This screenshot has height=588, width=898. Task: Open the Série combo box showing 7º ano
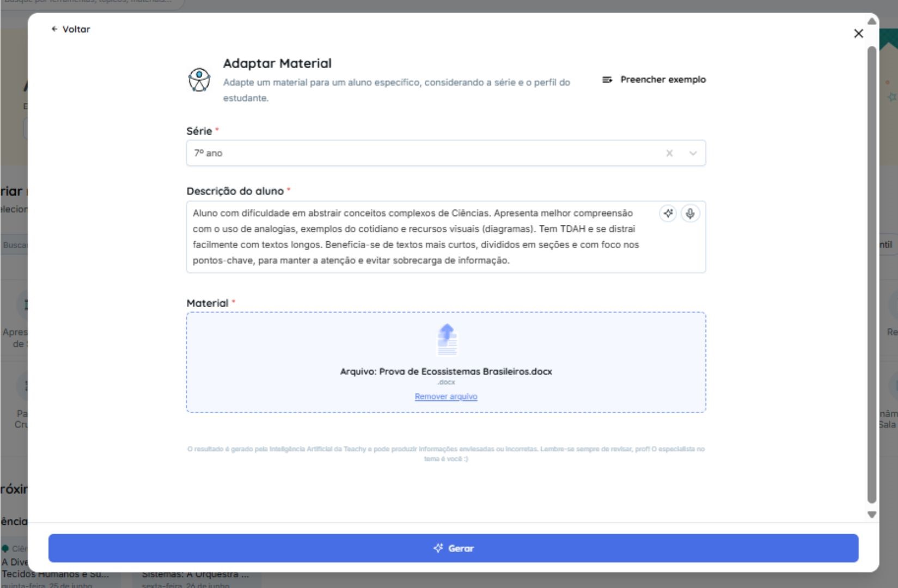pyautogui.click(x=445, y=154)
